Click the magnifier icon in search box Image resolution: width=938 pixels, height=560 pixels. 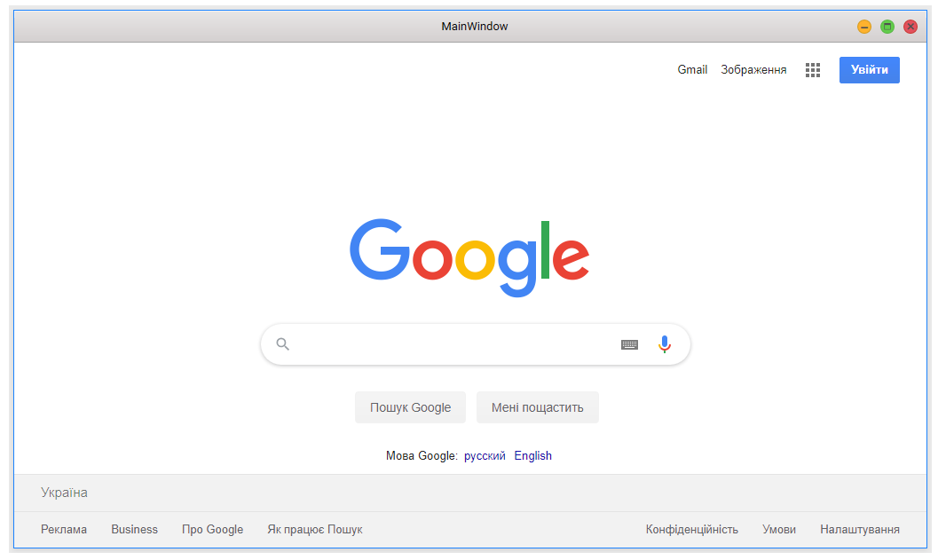(x=283, y=344)
